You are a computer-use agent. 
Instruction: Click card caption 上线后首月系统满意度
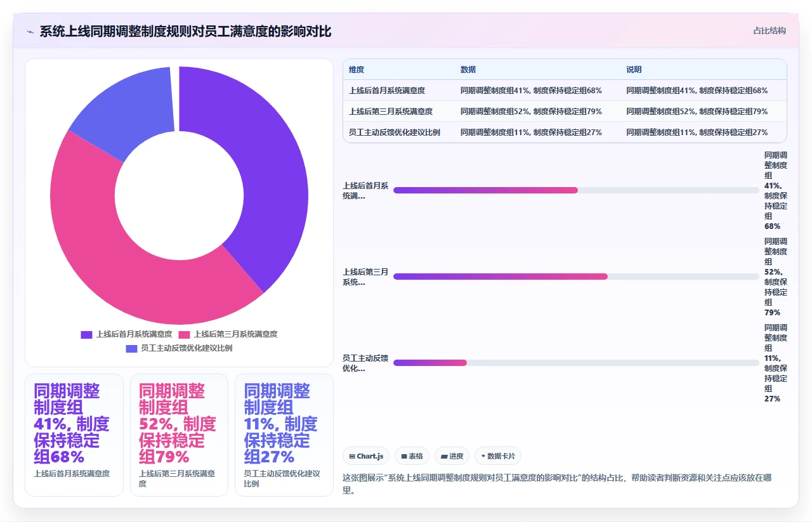(72, 473)
